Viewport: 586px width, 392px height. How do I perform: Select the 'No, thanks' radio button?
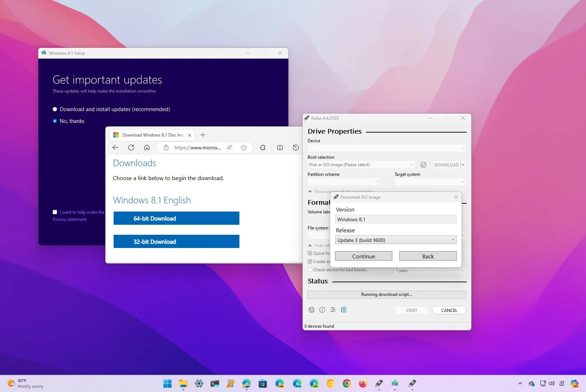coord(55,121)
